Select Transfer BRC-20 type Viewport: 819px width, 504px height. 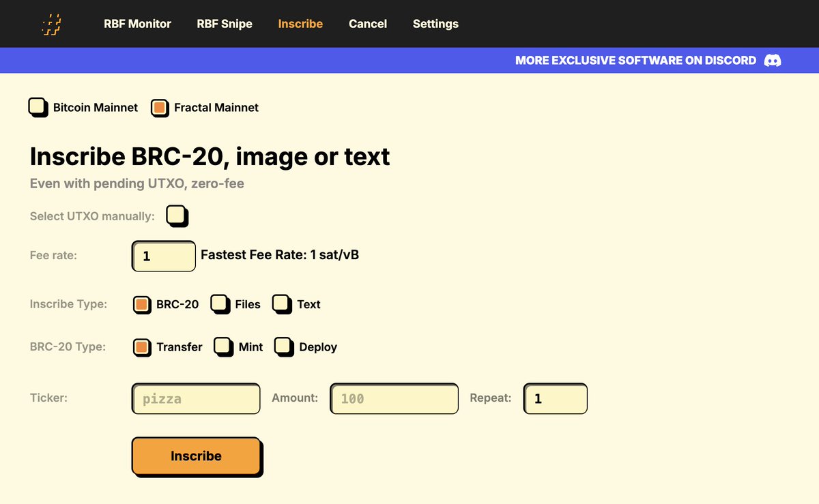[x=142, y=347]
